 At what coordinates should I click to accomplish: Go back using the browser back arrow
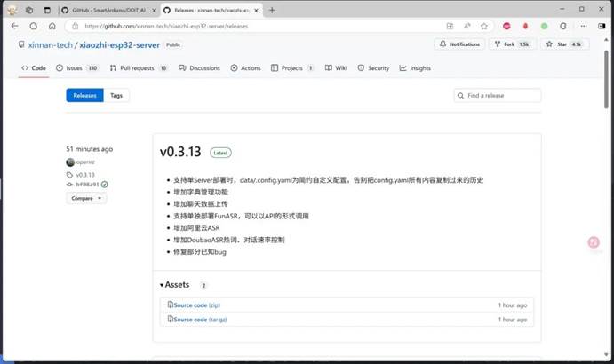[14, 27]
